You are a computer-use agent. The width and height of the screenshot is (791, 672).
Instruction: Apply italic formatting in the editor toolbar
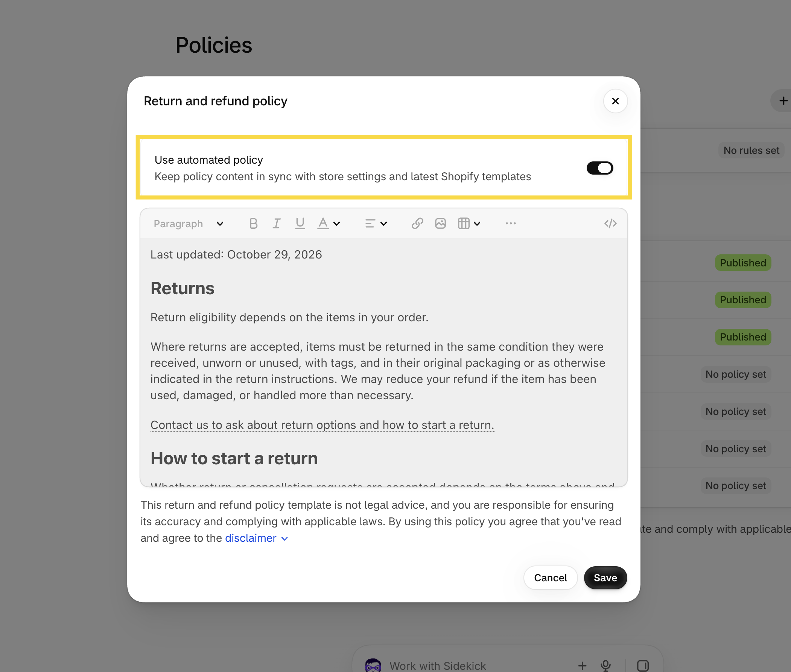point(277,223)
